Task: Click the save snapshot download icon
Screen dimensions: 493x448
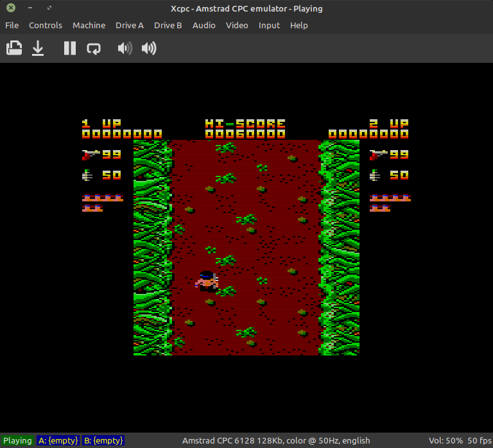Action: pos(38,48)
